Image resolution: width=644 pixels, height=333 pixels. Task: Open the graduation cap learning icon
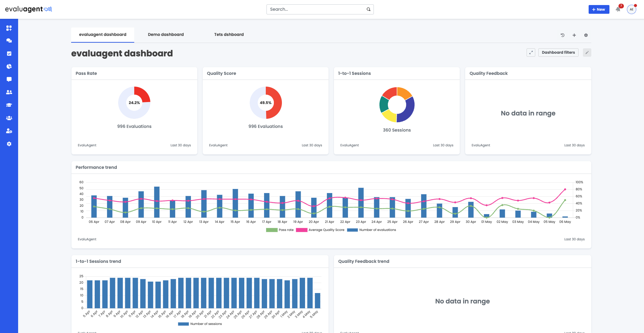pyautogui.click(x=9, y=105)
